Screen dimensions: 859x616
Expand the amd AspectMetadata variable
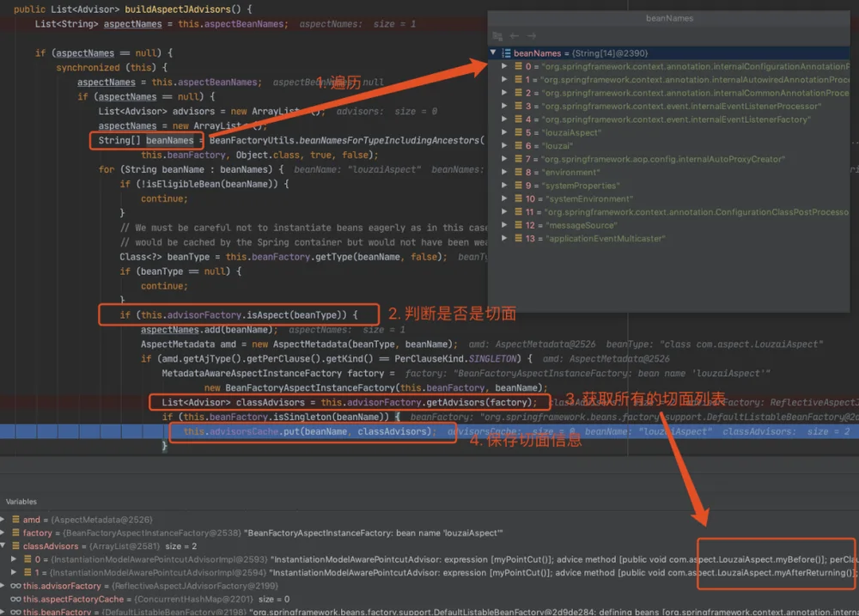click(3, 519)
